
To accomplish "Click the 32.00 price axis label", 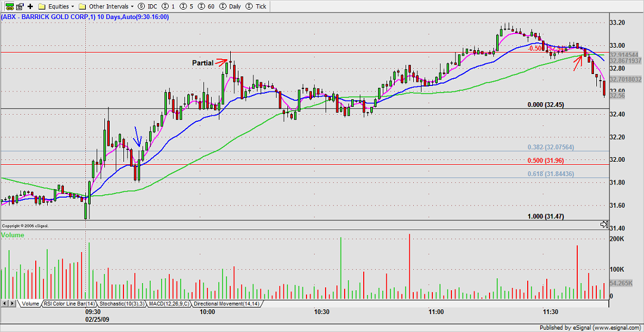I will (x=617, y=159).
